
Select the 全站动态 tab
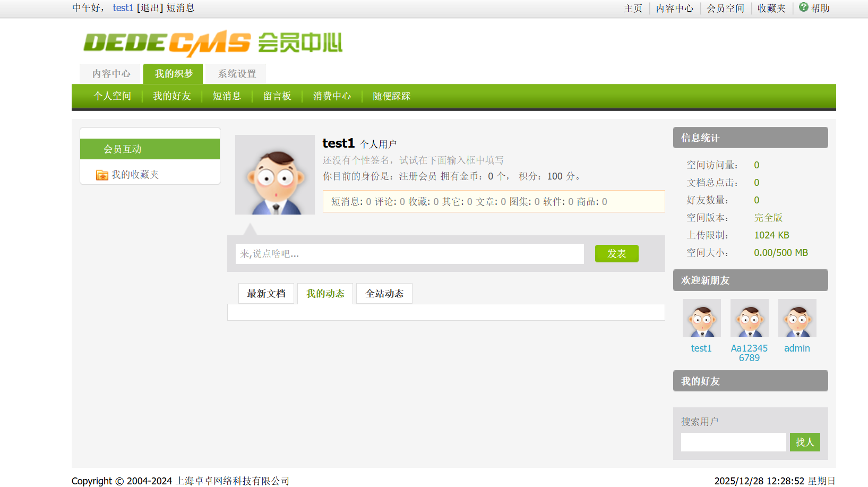tap(384, 294)
